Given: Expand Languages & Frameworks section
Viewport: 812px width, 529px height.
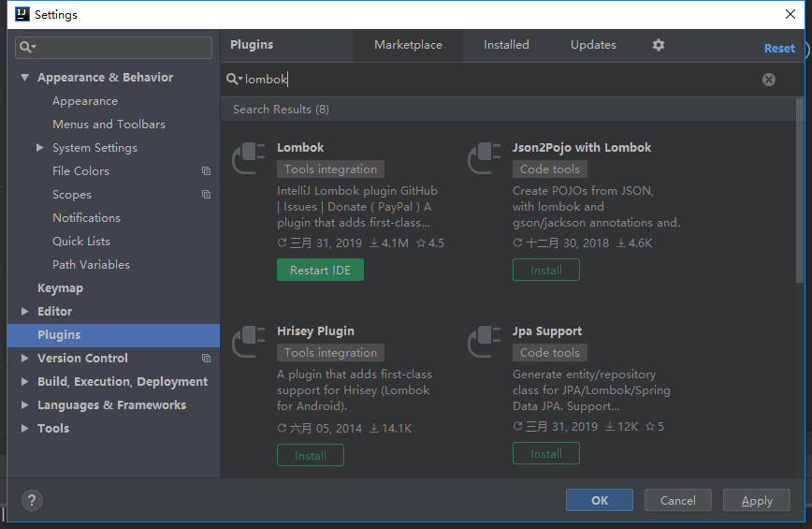Looking at the screenshot, I should (24, 405).
